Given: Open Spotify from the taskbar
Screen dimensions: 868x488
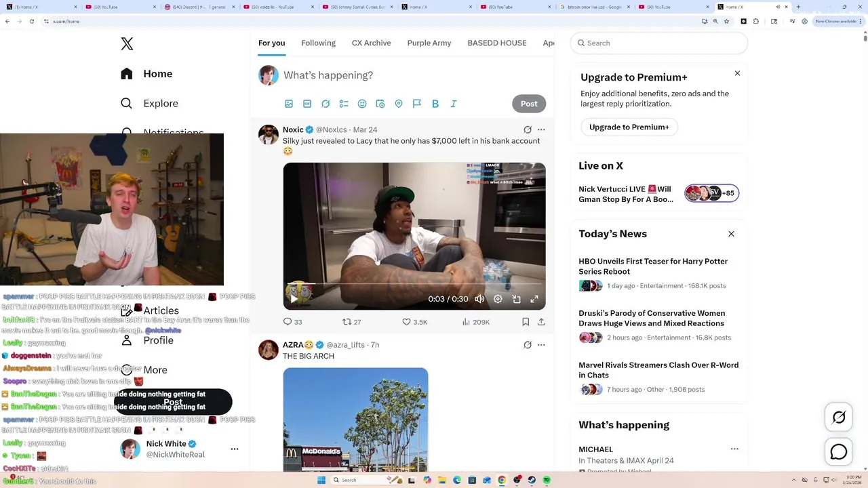Looking at the screenshot, I should point(547,480).
